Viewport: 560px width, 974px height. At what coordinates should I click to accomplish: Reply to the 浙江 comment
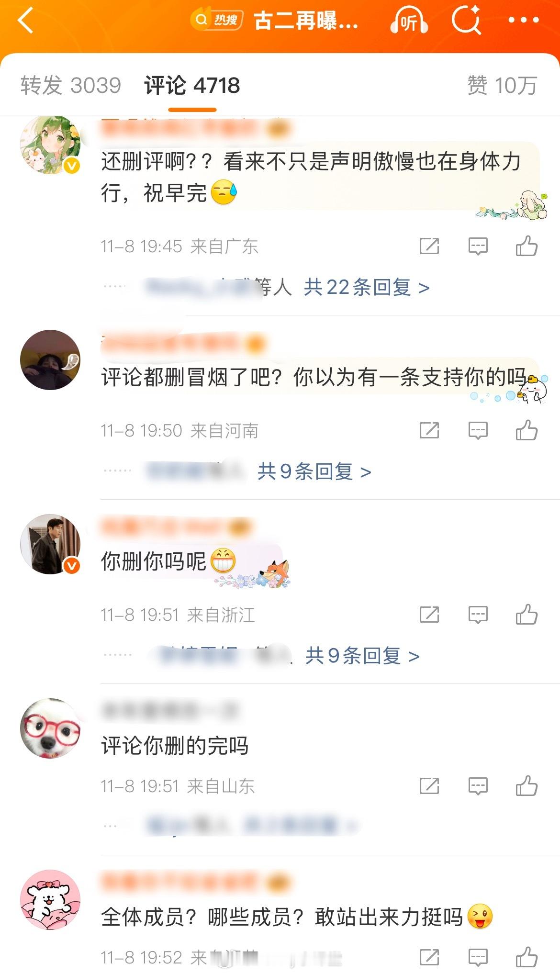[x=478, y=615]
